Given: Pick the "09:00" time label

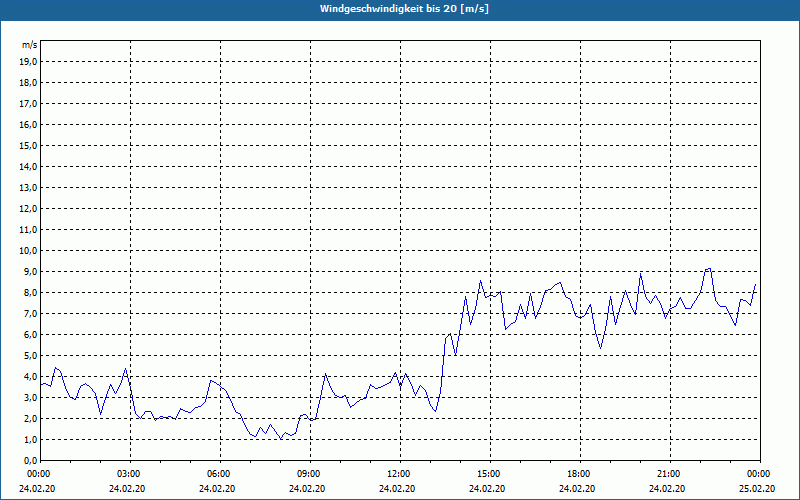Looking at the screenshot, I should pyautogui.click(x=307, y=474).
